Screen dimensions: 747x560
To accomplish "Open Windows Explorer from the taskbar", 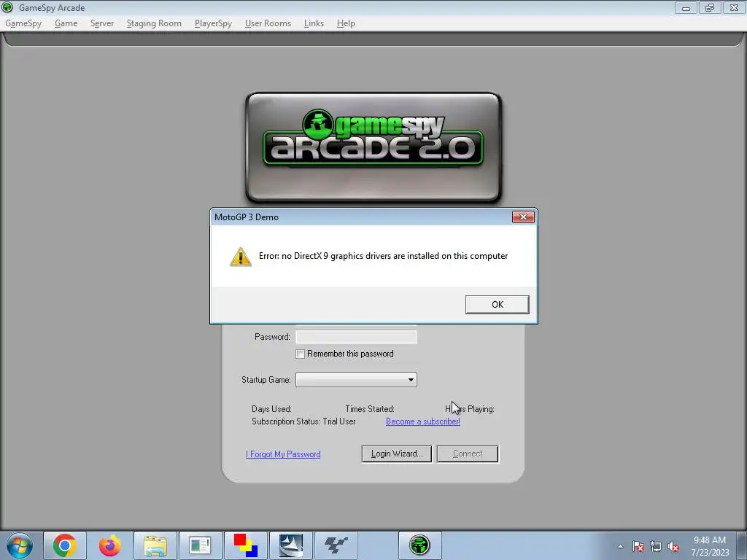I will [x=155, y=545].
